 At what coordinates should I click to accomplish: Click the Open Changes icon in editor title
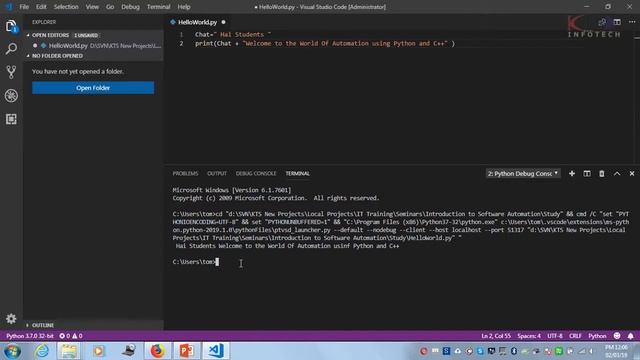point(602,22)
